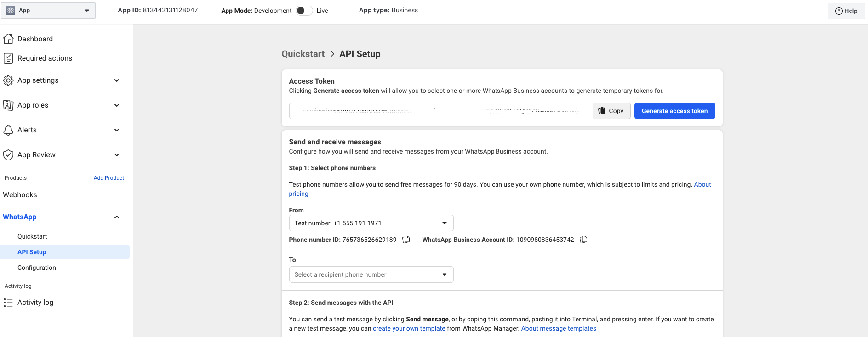Viewport: 868px width, 337px height.
Task: Click the 'App type: Business' text
Action: click(x=388, y=10)
